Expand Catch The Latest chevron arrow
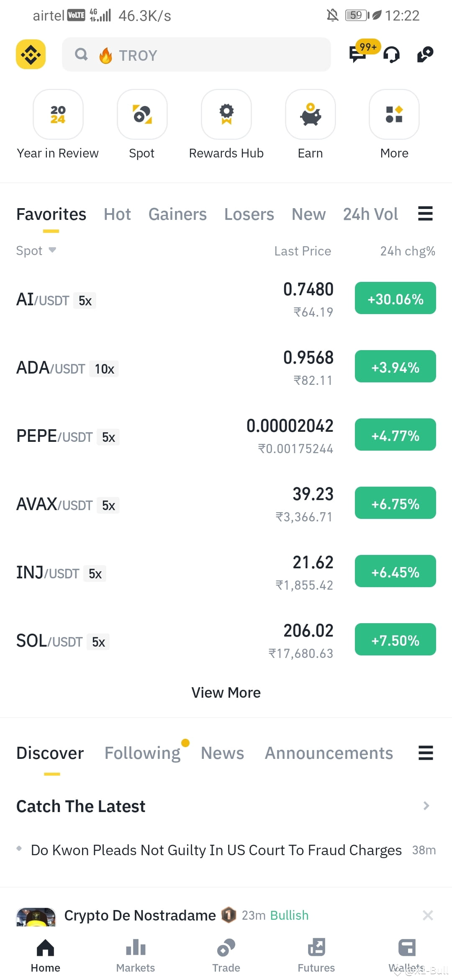The width and height of the screenshot is (452, 980). point(426,806)
